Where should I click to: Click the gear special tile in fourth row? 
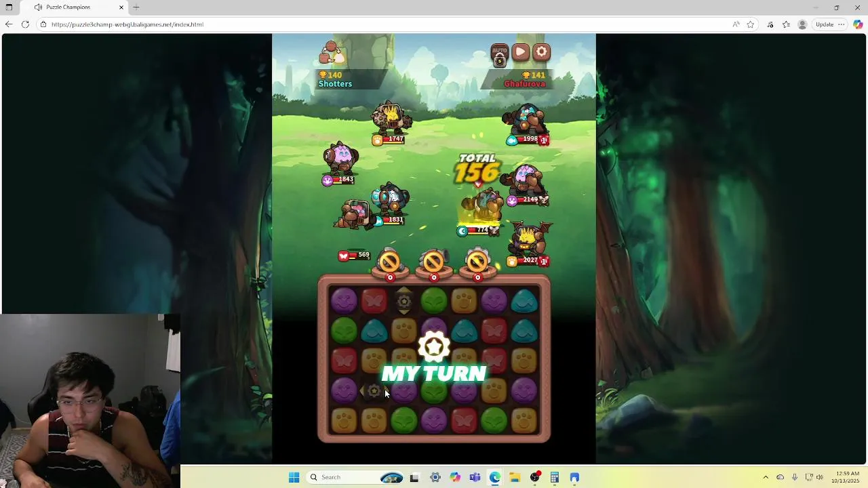pyautogui.click(x=374, y=390)
